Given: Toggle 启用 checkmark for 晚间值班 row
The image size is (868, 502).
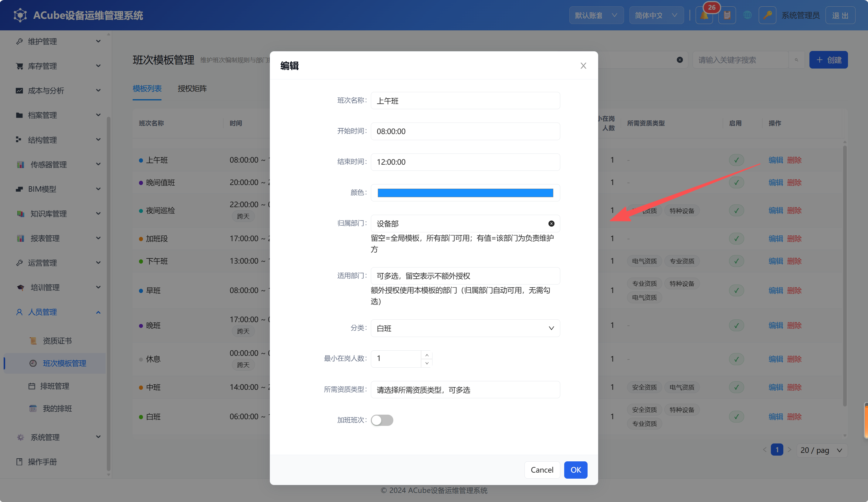Looking at the screenshot, I should (736, 183).
